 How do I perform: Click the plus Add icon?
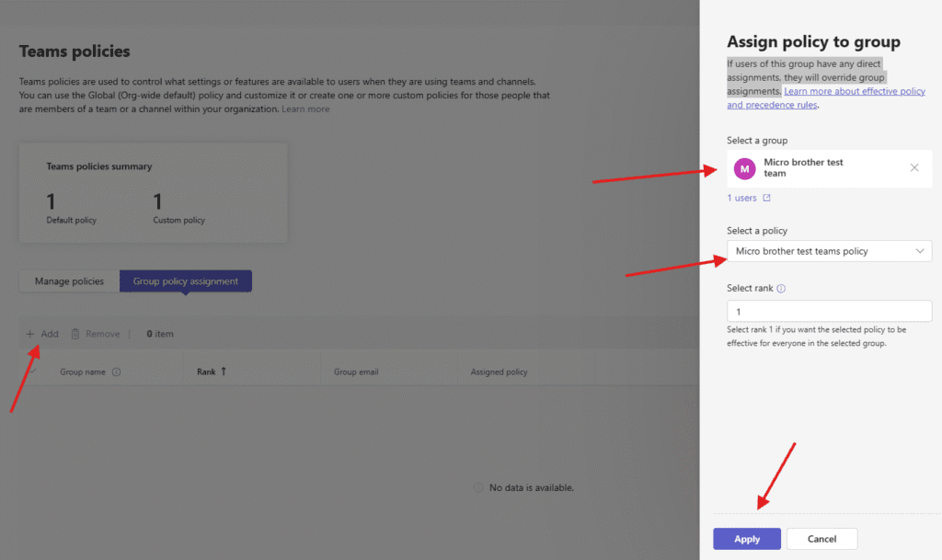point(30,334)
